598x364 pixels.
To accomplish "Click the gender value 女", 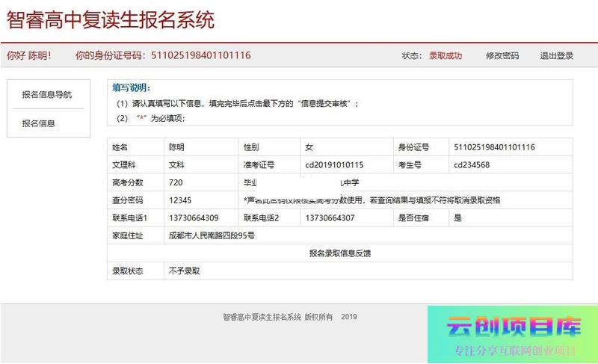I will pyautogui.click(x=309, y=147).
